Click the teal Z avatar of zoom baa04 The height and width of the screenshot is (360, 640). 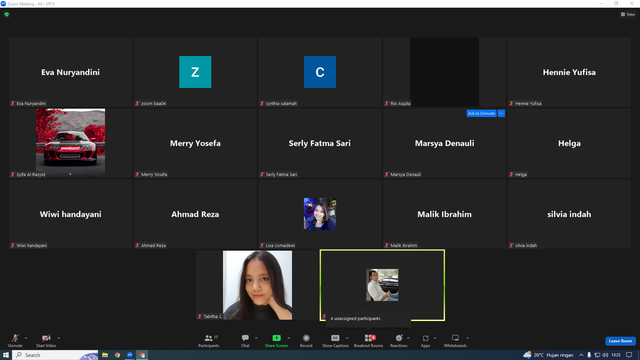pyautogui.click(x=195, y=72)
